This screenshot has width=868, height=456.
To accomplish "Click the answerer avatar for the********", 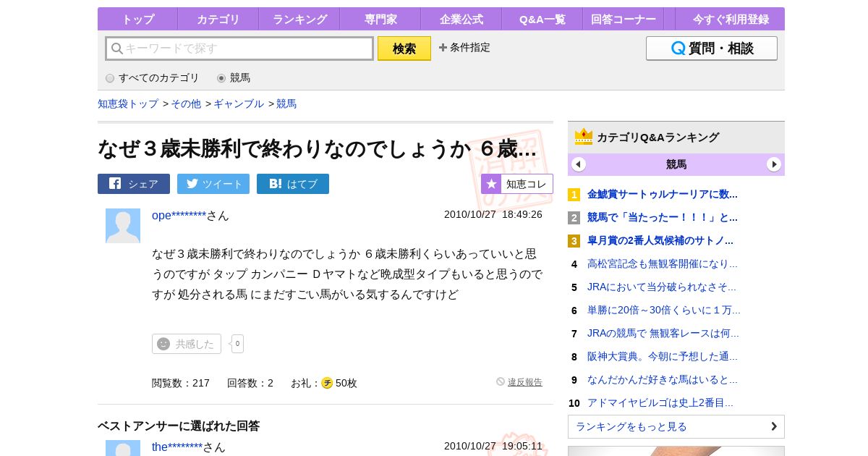I will [123, 448].
